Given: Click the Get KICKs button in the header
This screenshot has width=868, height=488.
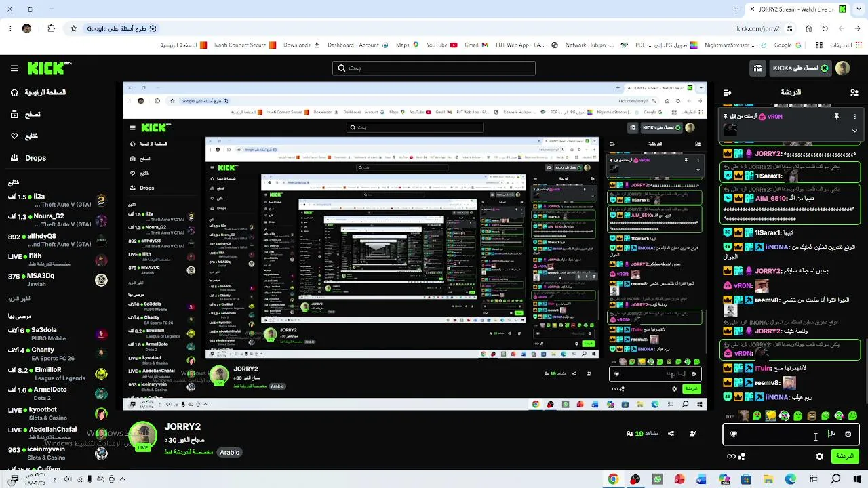Looking at the screenshot, I should (x=800, y=68).
